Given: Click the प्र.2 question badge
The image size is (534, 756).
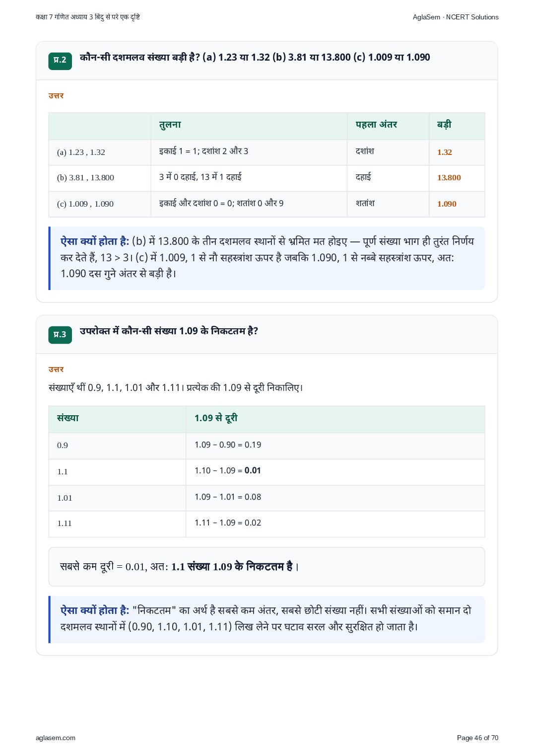Looking at the screenshot, I should (60, 61).
